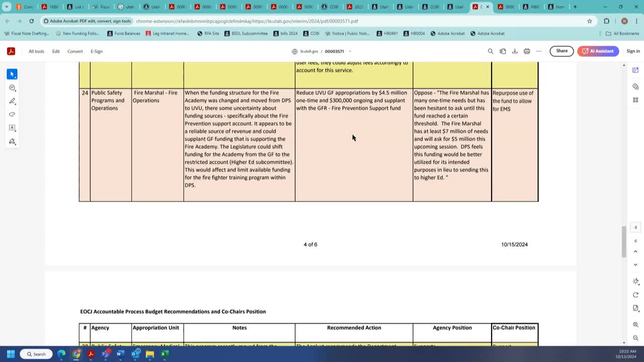
Task: Click the 'Repurpose use of the fund' cell
Action: 515,145
